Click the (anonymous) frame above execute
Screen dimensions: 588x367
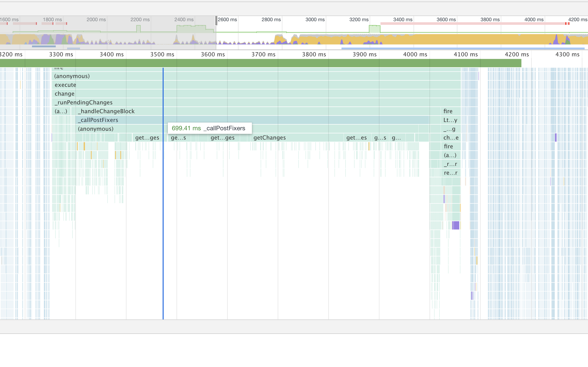coord(256,76)
